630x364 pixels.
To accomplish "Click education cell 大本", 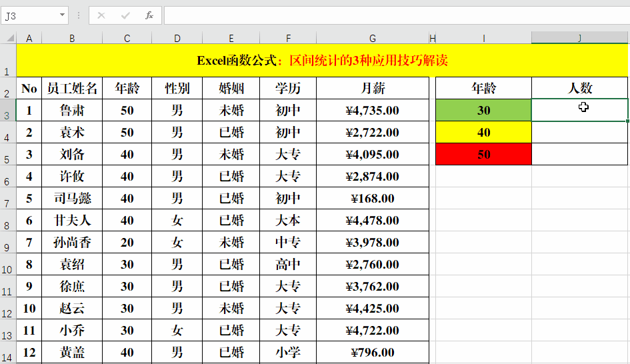I will point(288,220).
